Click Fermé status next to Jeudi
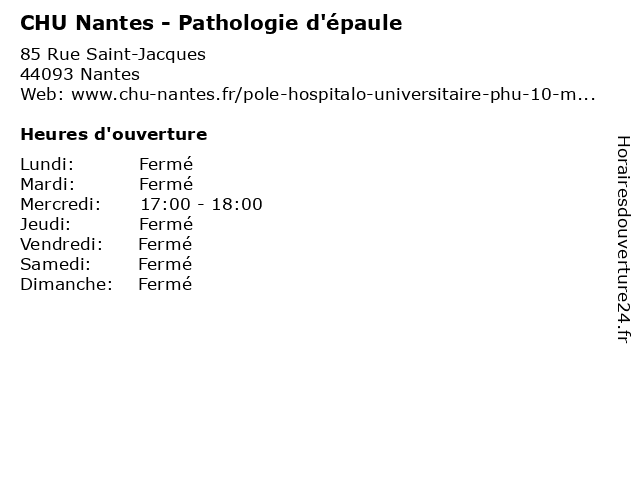Viewport: 640px width, 480px height. click(166, 224)
